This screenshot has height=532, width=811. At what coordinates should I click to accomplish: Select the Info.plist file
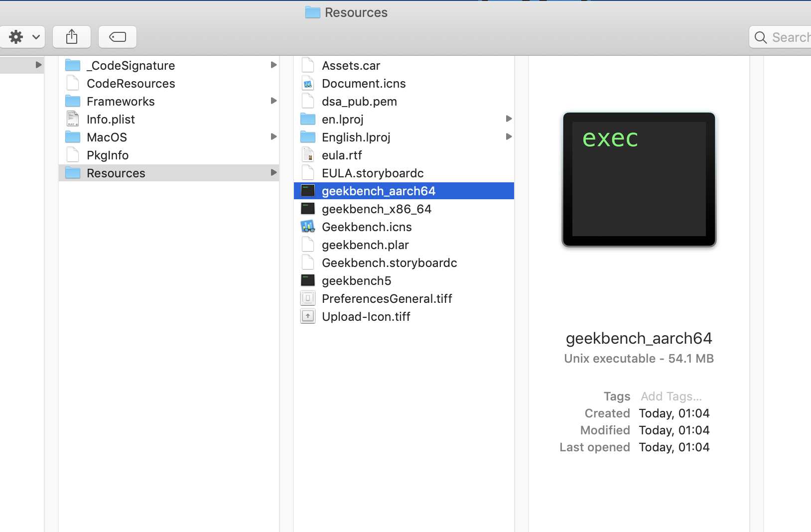tap(169, 119)
